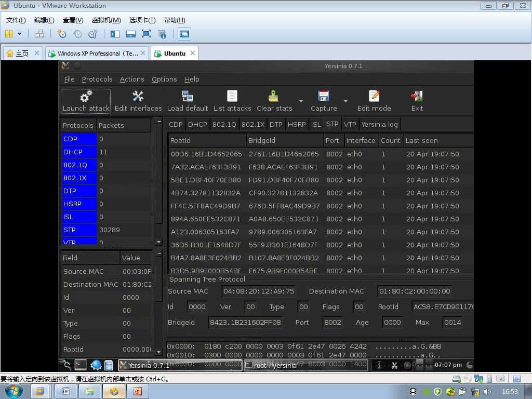532x399 pixels.
Task: Open the Yersinia log tab
Action: [380, 125]
